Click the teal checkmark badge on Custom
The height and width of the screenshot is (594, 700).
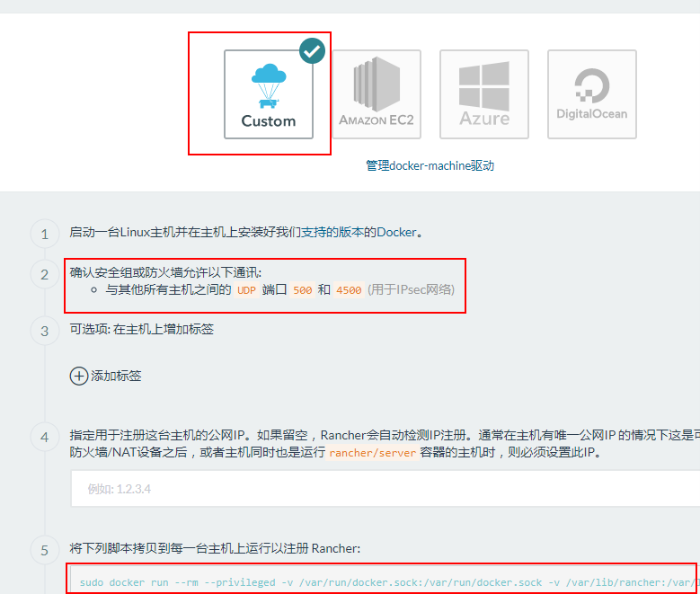click(x=312, y=50)
